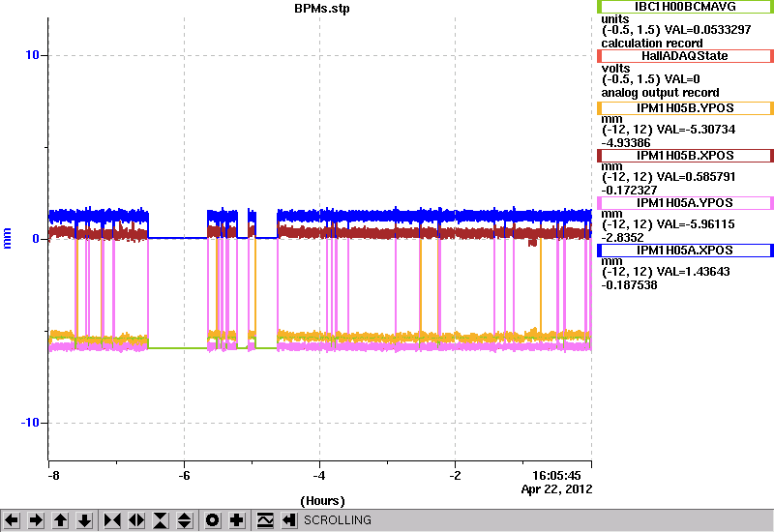This screenshot has height=532, width=774.
Task: Click the Apr 22, 2012 date
Action: coord(556,489)
